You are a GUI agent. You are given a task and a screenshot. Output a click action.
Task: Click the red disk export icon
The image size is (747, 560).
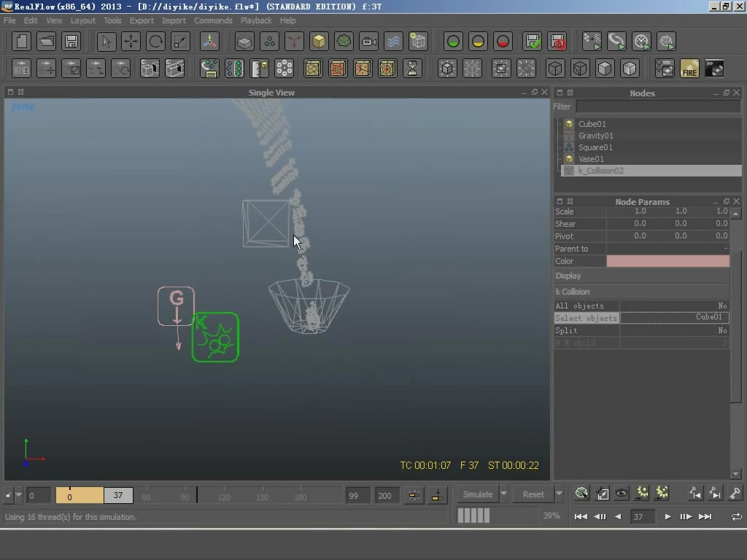pos(557,42)
